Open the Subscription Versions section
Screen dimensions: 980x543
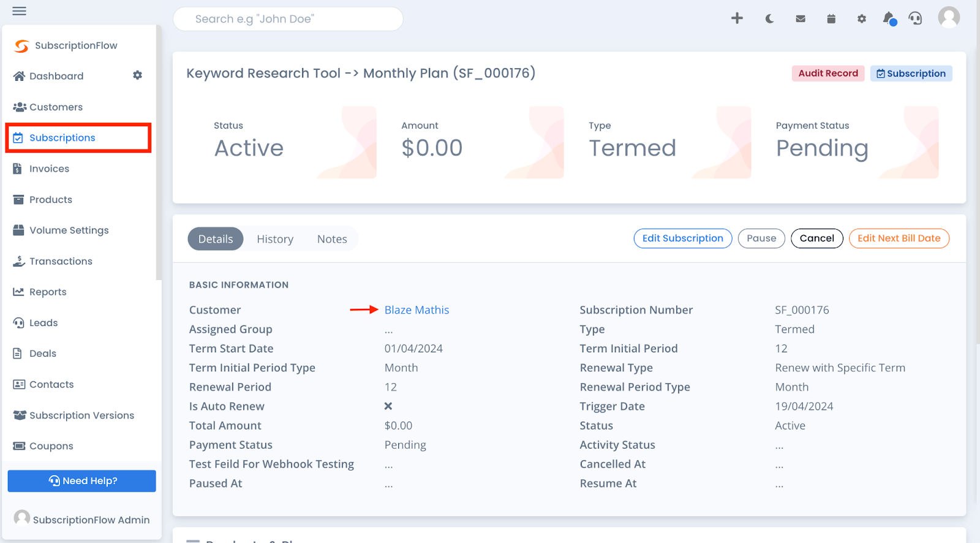tap(81, 415)
